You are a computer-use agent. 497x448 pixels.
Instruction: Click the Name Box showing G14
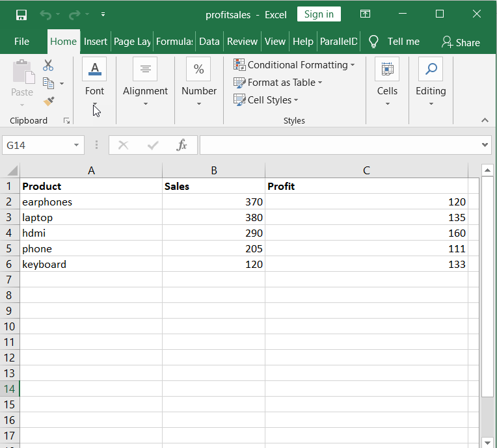click(x=38, y=146)
